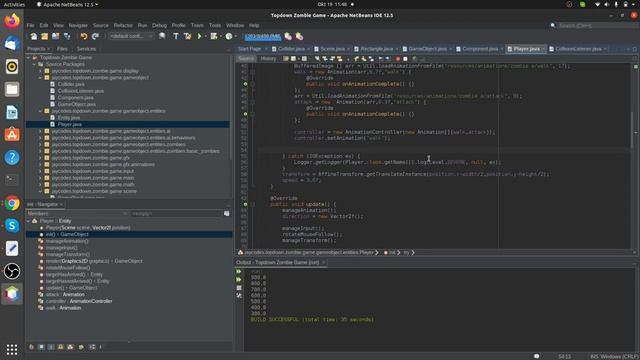The image size is (640, 360).
Task: Open the Files manager from the dock
Action: click(12, 89)
